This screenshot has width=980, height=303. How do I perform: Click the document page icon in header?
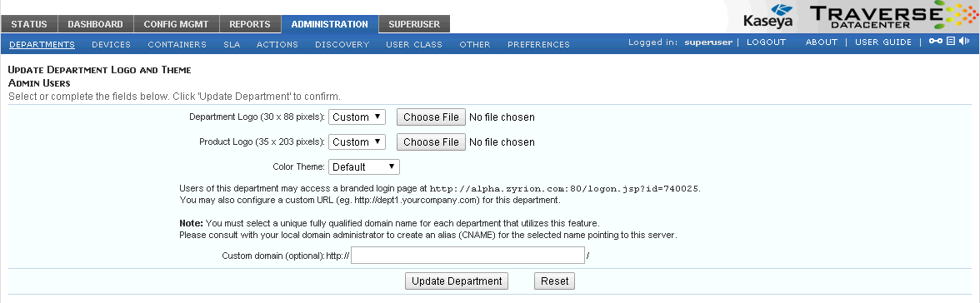[x=951, y=42]
